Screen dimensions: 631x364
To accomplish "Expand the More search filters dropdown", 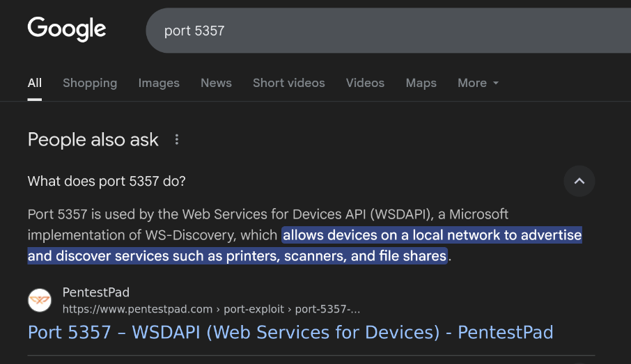I will [478, 83].
